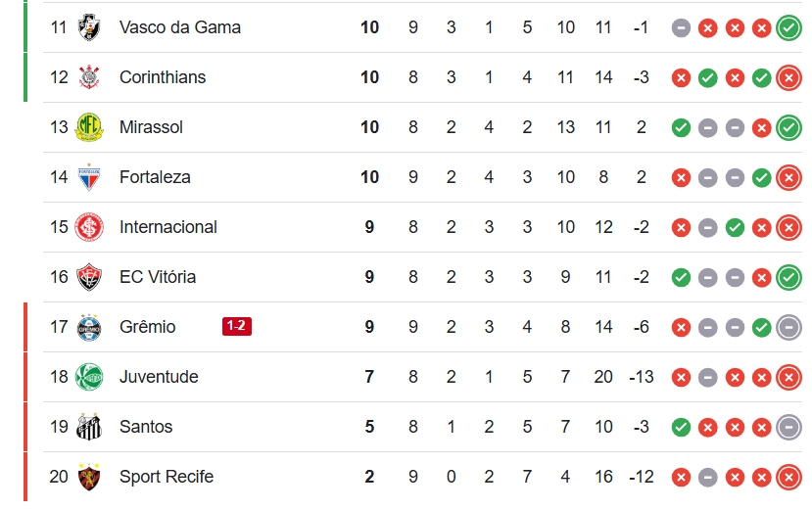Select the Sport Recife table row name
This screenshot has height=510, width=812.
(x=167, y=477)
